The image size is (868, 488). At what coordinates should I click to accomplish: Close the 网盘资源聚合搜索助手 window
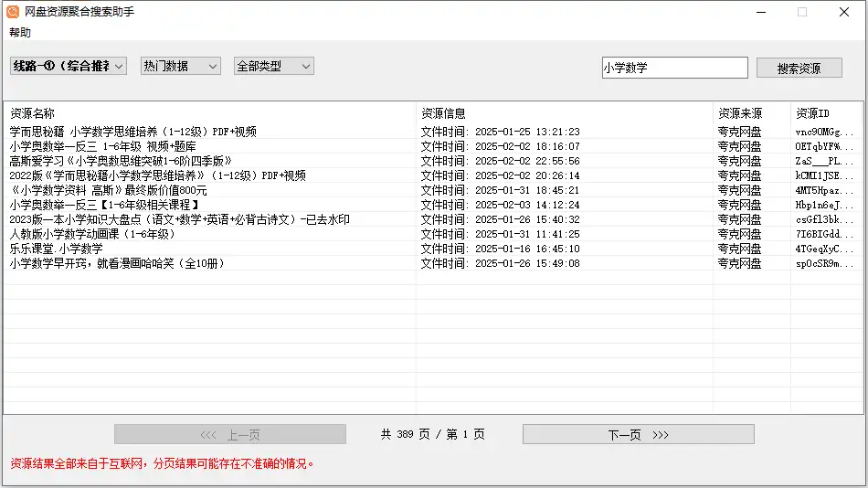[x=843, y=13]
